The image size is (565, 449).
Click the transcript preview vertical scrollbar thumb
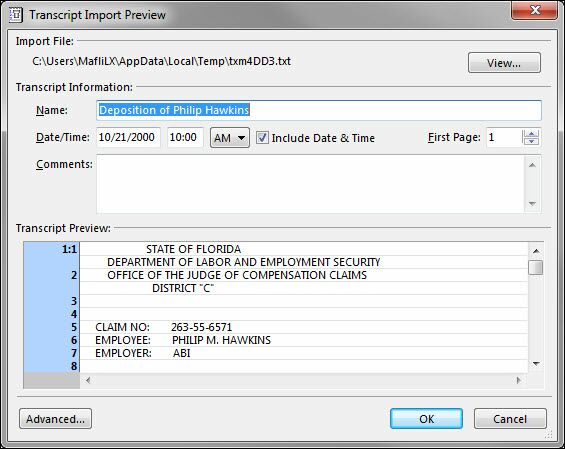536,267
